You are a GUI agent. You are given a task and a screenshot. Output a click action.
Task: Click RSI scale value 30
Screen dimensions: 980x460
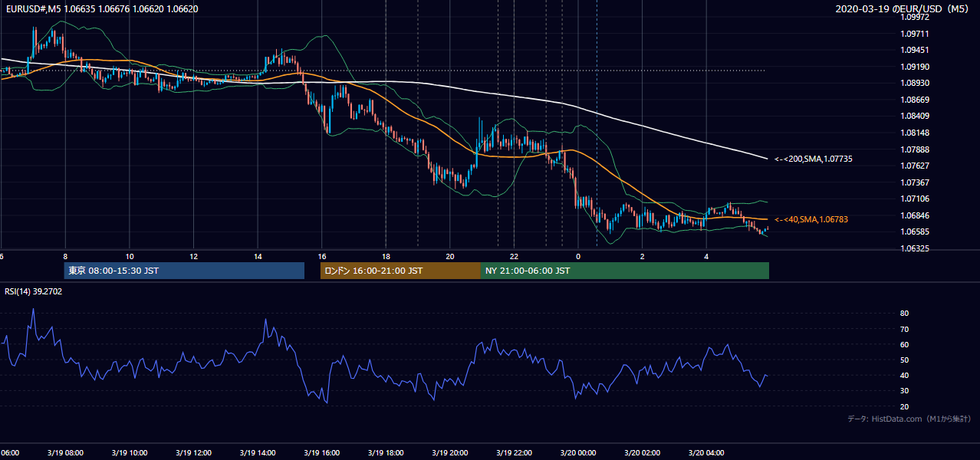tap(905, 391)
